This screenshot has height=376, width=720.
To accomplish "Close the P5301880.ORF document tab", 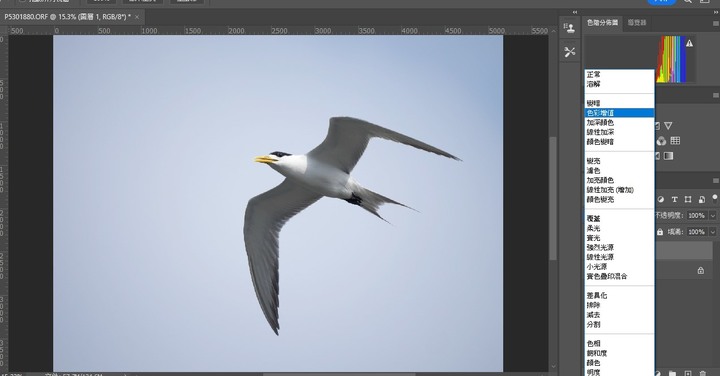I will click(x=137, y=17).
